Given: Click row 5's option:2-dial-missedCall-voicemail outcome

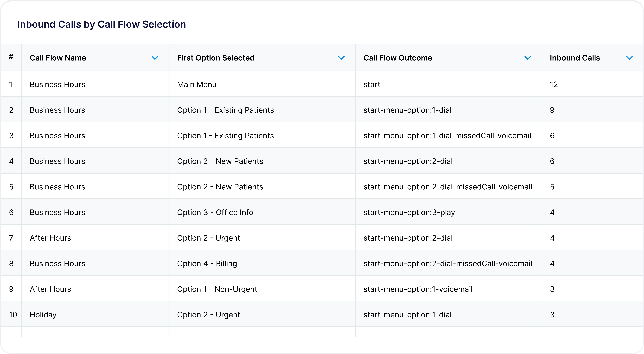Looking at the screenshot, I should pos(448,187).
